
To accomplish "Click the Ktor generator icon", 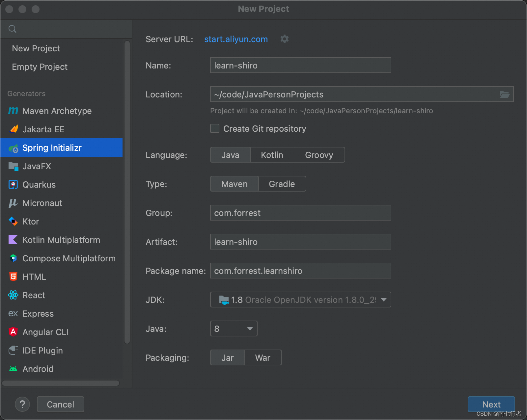I will coord(13,222).
